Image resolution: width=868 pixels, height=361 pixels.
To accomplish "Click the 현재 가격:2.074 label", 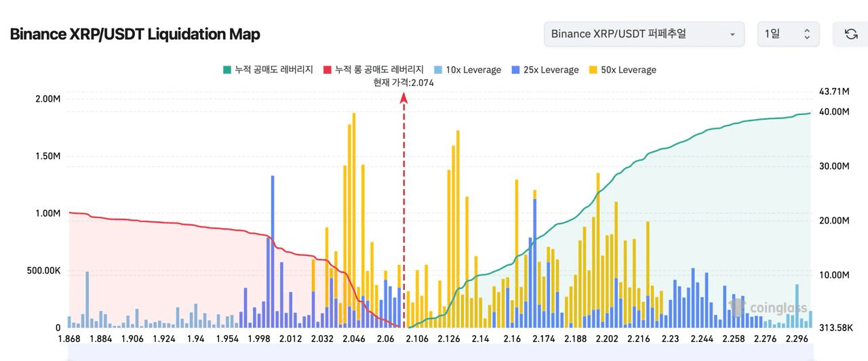I will (403, 83).
